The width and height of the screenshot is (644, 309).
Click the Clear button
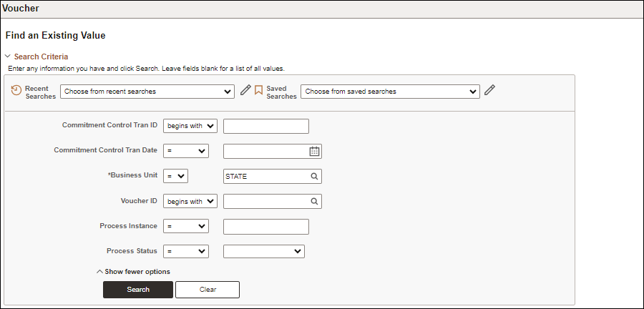[208, 289]
